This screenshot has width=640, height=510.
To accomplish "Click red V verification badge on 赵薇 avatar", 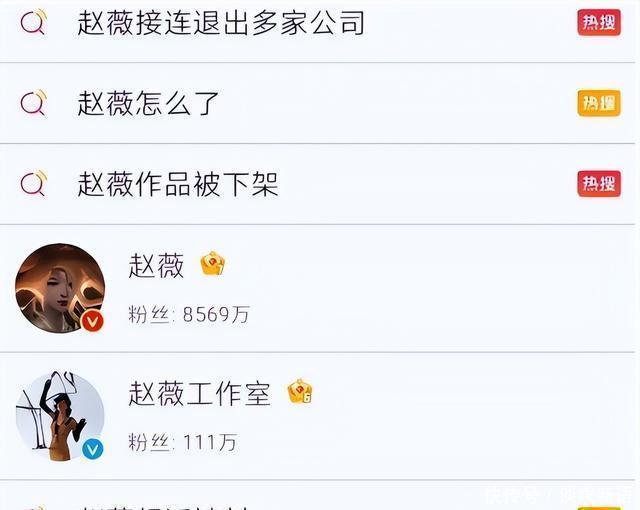I will point(93,322).
